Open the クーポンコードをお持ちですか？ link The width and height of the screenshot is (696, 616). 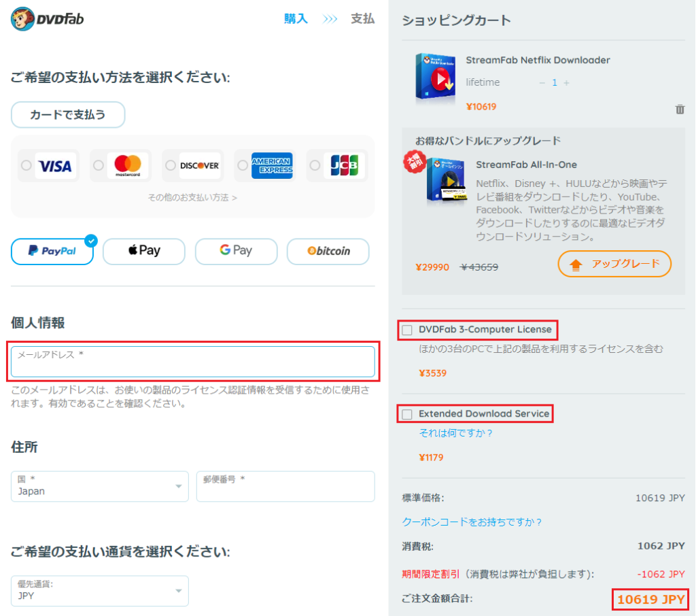[x=472, y=522]
